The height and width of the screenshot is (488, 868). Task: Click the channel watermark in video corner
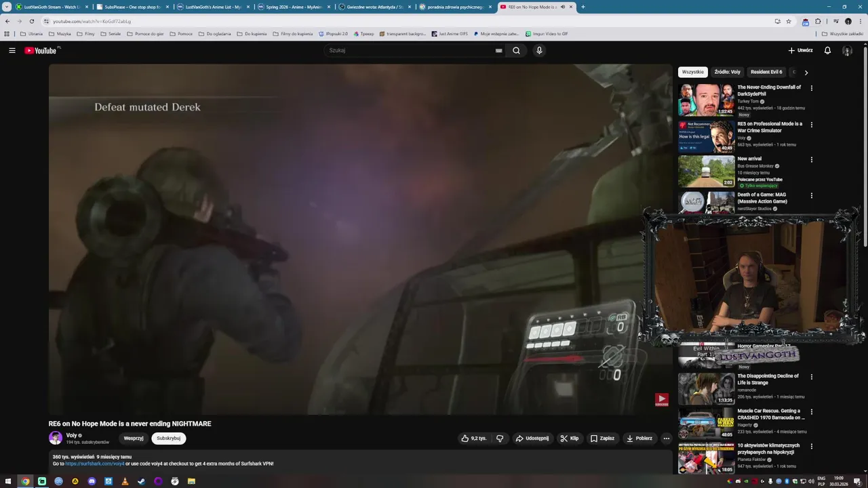661,400
